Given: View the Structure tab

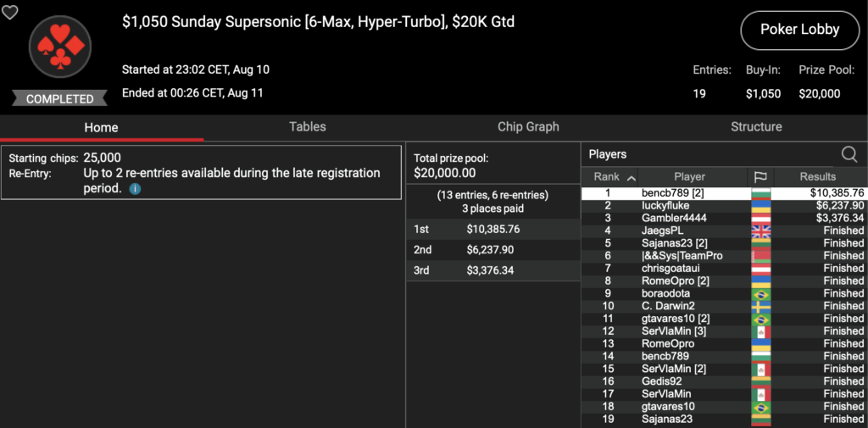Looking at the screenshot, I should click(756, 127).
